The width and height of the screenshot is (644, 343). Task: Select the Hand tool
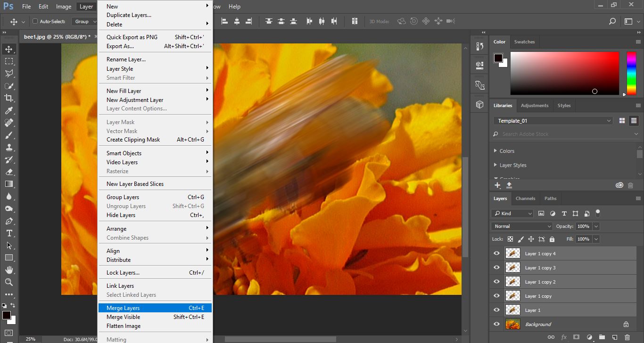[8, 270]
